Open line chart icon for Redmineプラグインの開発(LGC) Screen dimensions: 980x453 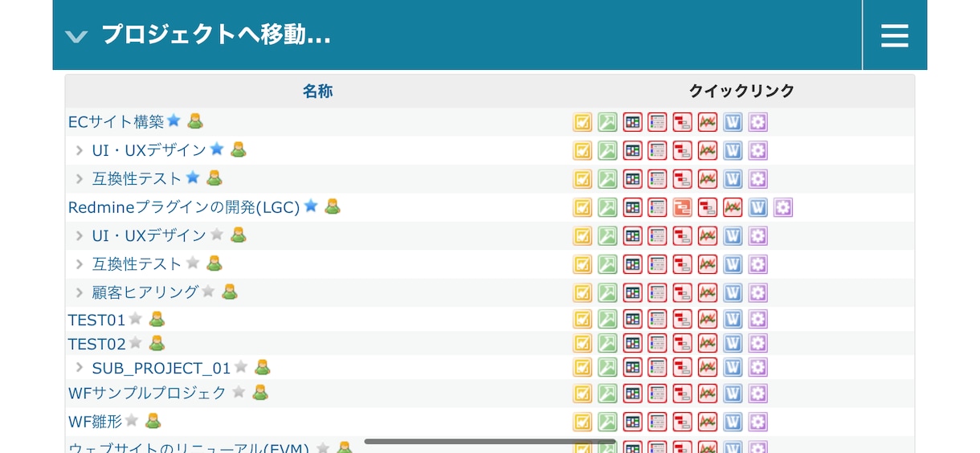pos(733,207)
